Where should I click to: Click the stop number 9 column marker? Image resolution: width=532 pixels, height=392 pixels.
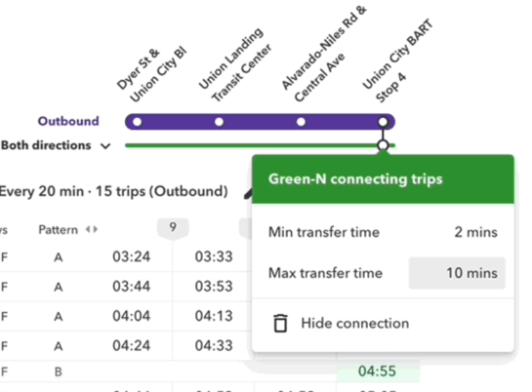click(173, 227)
